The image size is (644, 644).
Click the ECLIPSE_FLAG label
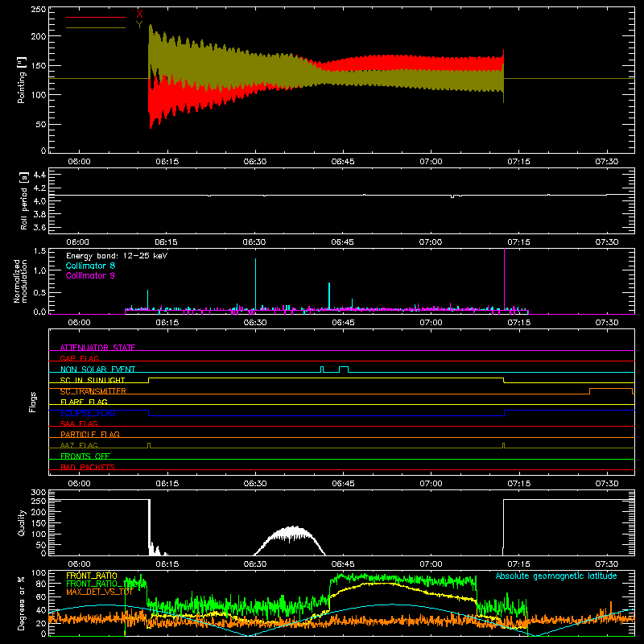[x=88, y=413]
